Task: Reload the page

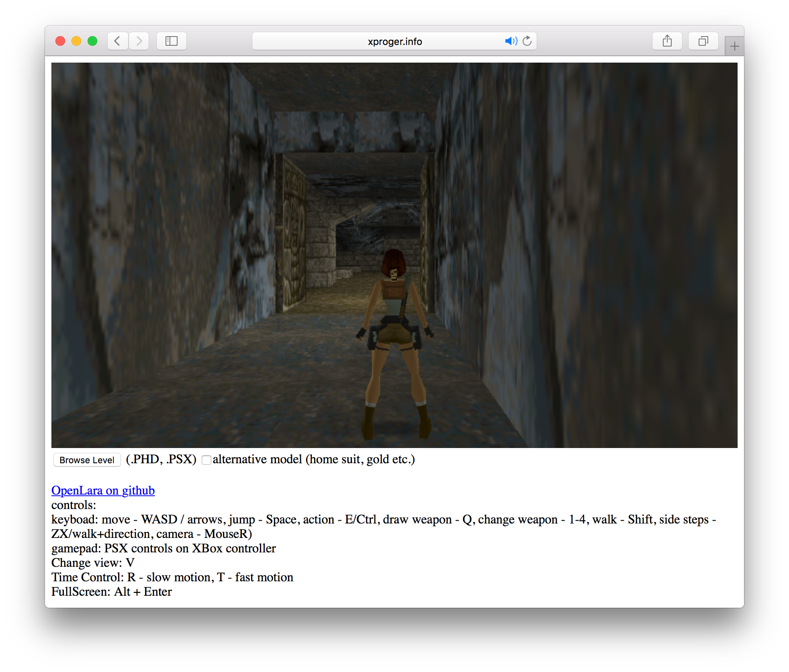Action: [527, 41]
